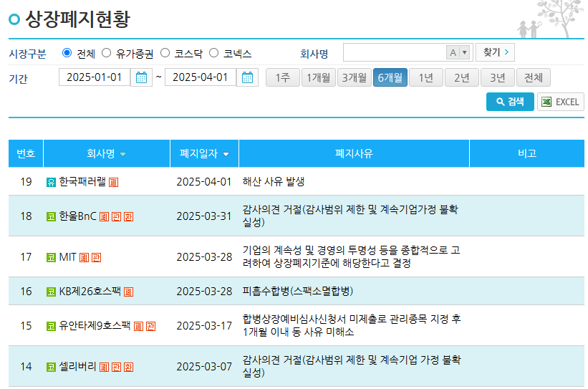Open the A dropdown in company name field
Screen dimensions: 588x389
[458, 52]
